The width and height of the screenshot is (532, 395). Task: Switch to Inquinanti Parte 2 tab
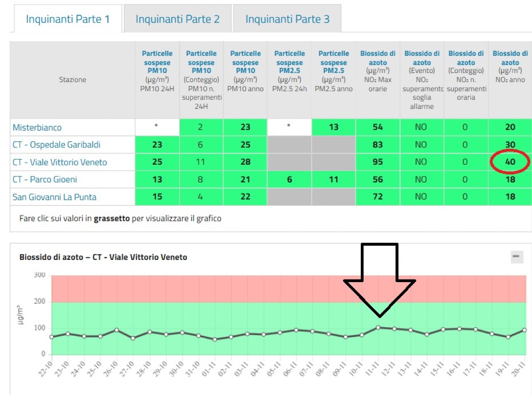(177, 19)
